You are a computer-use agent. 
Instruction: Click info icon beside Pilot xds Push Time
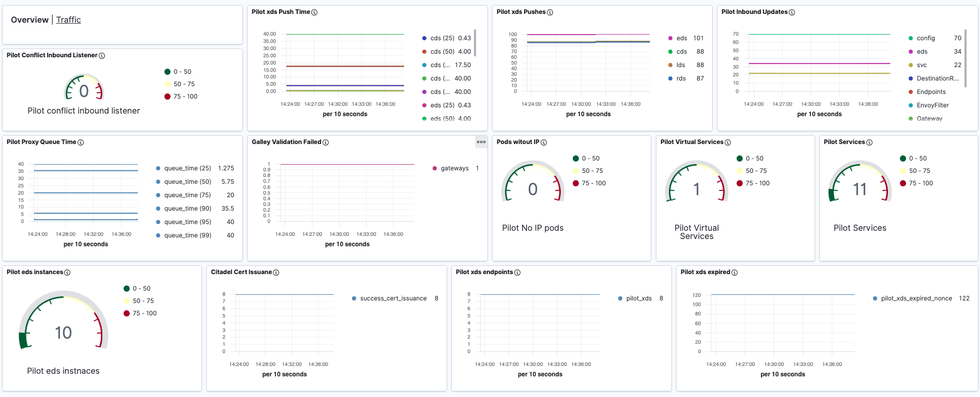314,12
